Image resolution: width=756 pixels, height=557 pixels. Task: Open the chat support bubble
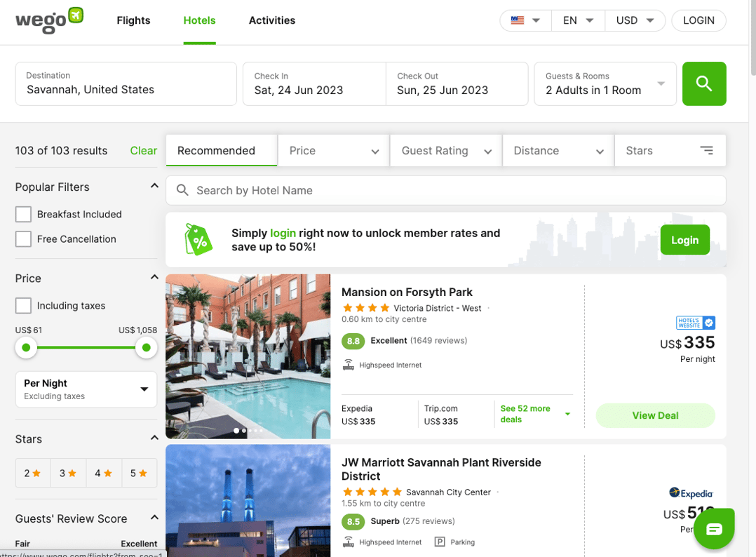click(714, 528)
